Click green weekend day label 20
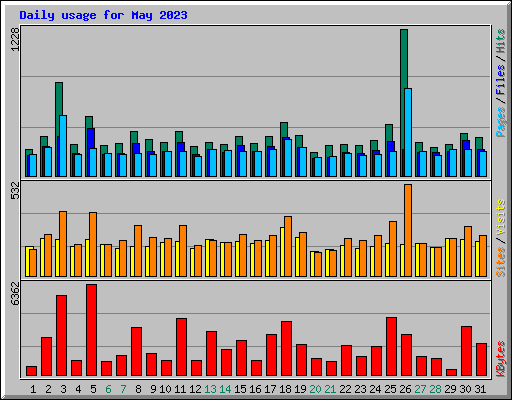Image resolution: width=512 pixels, height=400 pixels. 315,389
